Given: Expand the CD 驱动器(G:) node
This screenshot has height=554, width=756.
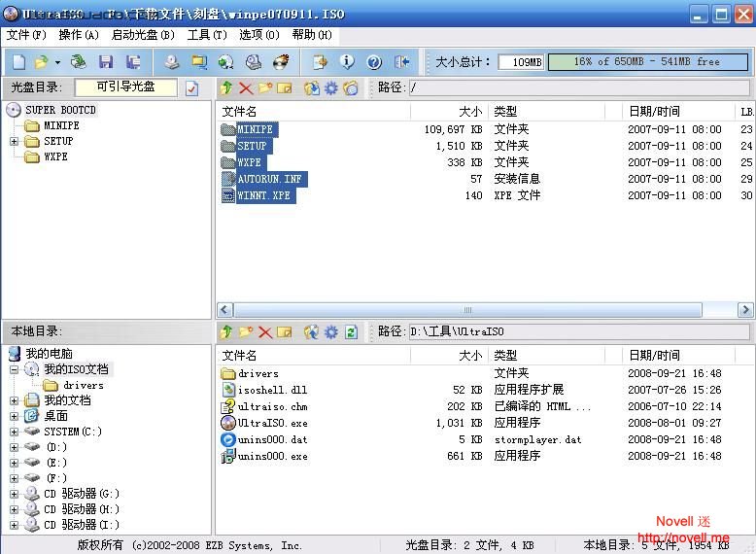Looking at the screenshot, I should (14, 494).
